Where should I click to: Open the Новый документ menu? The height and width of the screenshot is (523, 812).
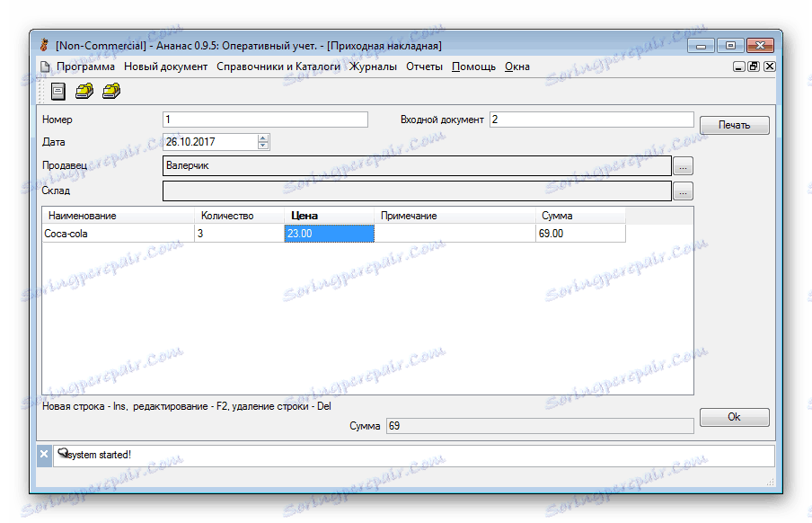(x=165, y=66)
